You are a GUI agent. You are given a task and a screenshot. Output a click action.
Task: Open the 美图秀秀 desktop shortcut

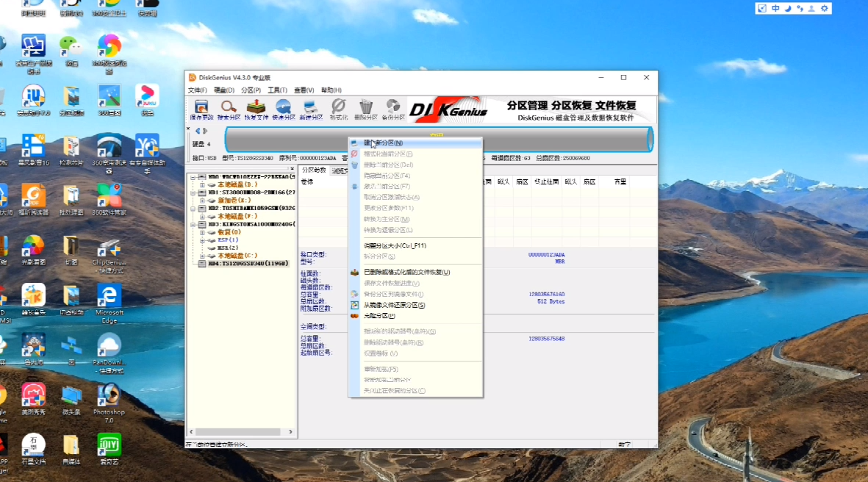coord(33,400)
